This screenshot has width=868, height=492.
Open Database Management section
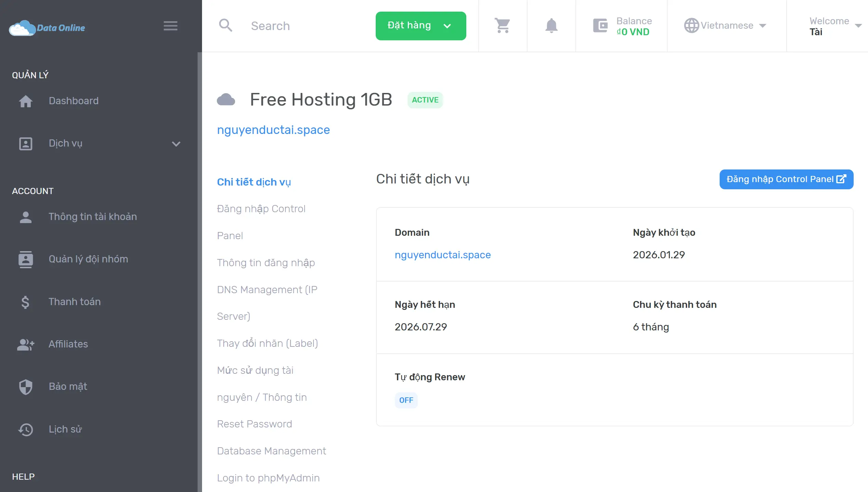click(271, 451)
